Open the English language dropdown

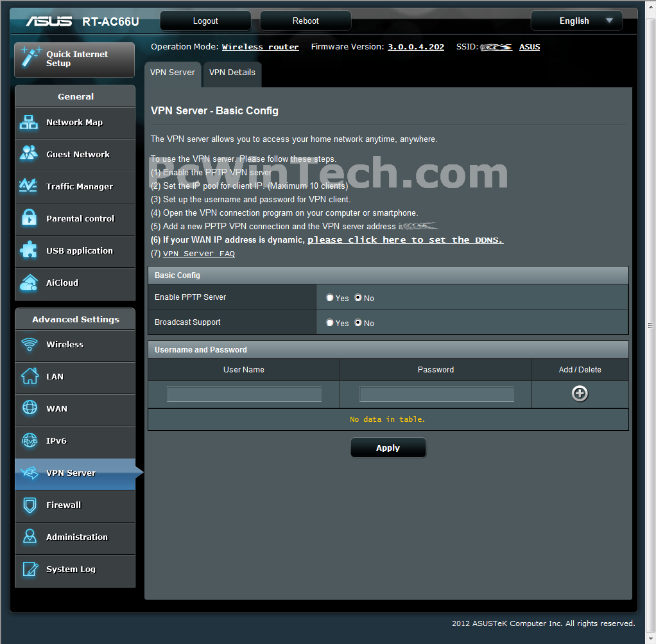576,21
